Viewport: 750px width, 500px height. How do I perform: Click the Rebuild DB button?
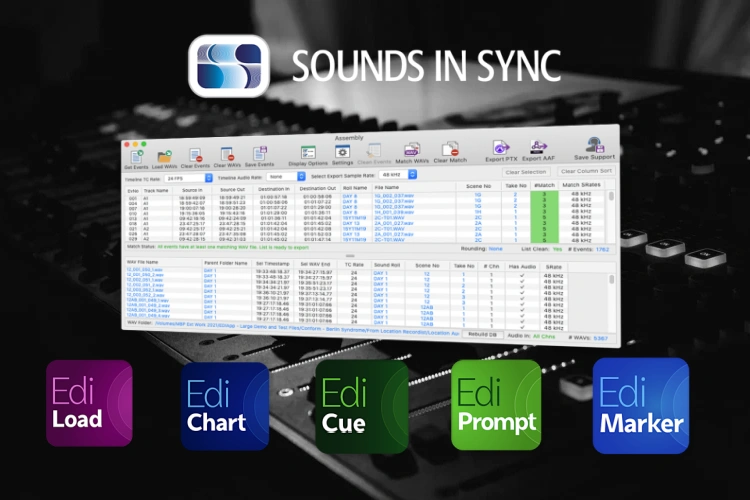482,334
